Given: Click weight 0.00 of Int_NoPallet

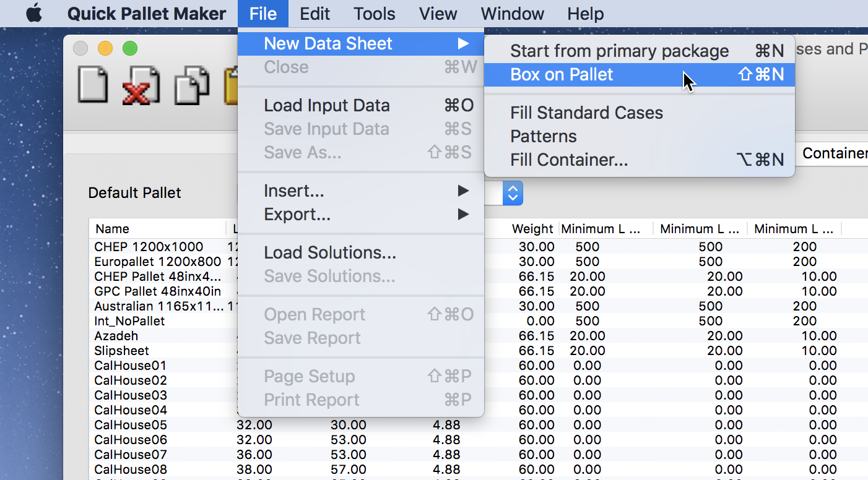Looking at the screenshot, I should coord(540,321).
